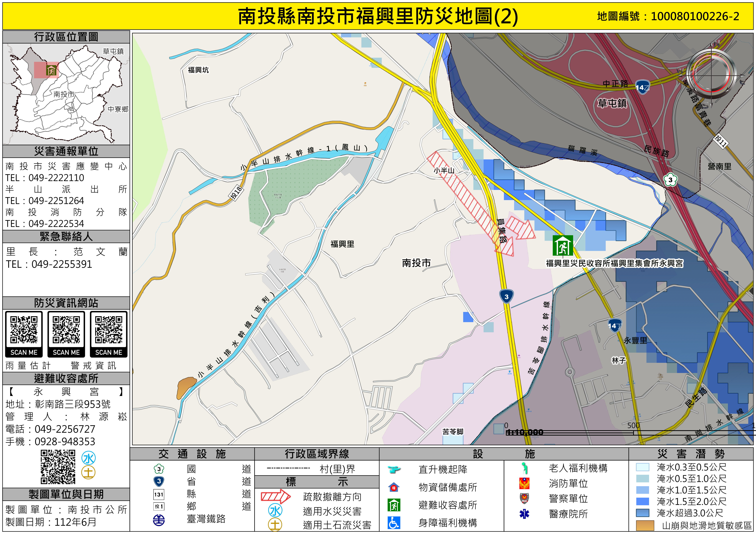
Task: Click the 福興里 label on the map
Action: click(x=343, y=244)
